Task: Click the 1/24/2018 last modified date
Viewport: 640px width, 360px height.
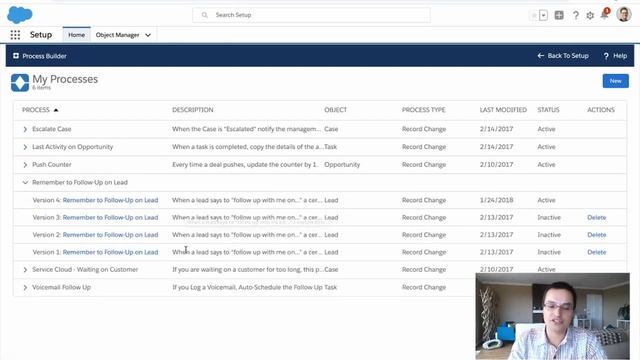Action: pyautogui.click(x=496, y=200)
